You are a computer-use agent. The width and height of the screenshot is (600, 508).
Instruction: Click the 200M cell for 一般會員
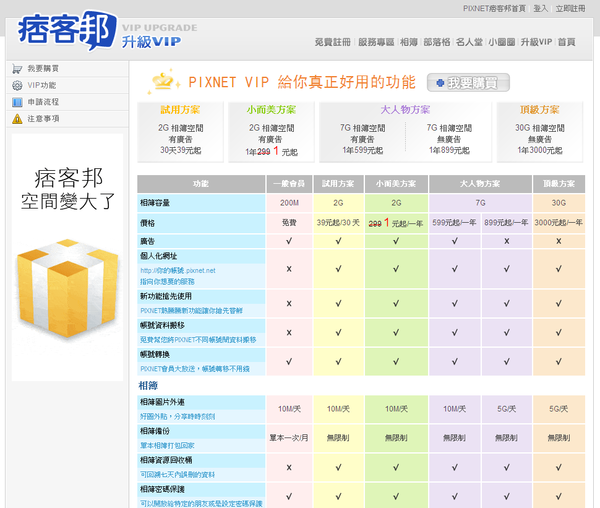tap(289, 203)
